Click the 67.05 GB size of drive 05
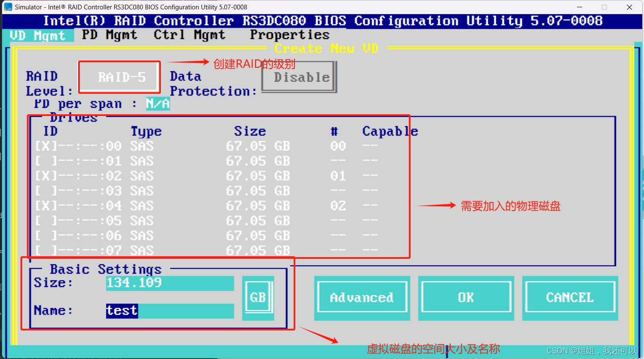 (x=258, y=221)
